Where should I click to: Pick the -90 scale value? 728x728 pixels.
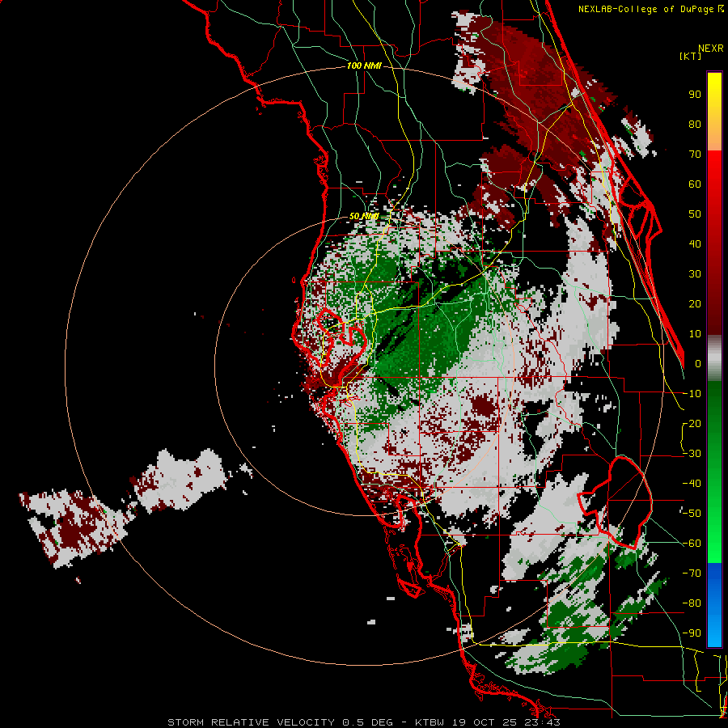click(x=692, y=633)
